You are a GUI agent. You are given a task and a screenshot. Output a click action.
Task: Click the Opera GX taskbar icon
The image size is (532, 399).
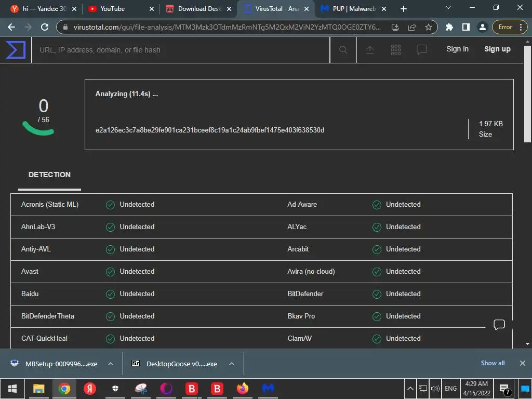(166, 389)
